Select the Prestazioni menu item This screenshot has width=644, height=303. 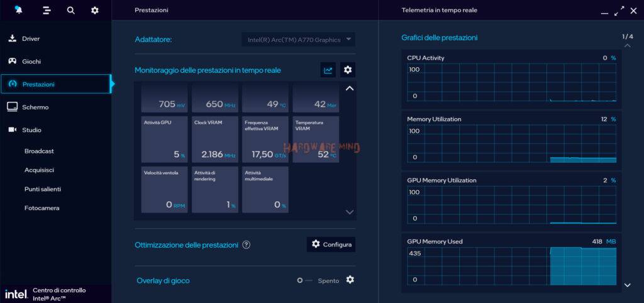click(x=55, y=84)
